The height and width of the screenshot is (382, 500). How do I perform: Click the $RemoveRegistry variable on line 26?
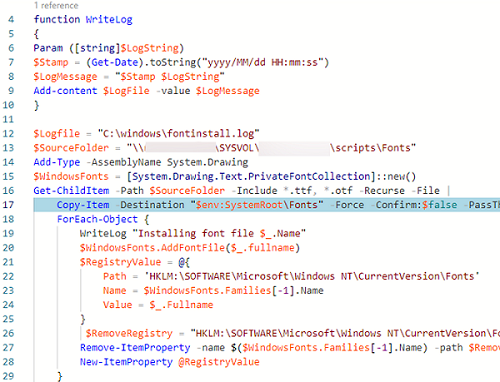tap(129, 333)
